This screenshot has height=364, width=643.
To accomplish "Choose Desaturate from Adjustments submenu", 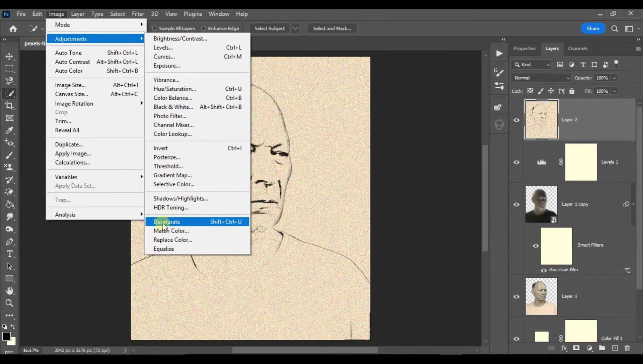I will [x=197, y=222].
